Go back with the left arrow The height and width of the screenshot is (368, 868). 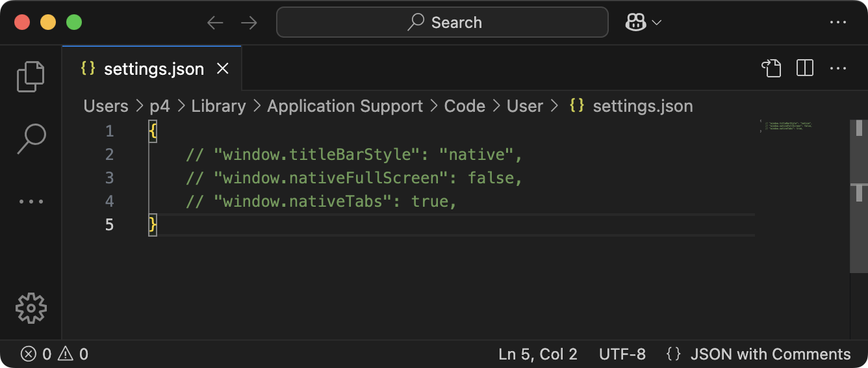(215, 23)
